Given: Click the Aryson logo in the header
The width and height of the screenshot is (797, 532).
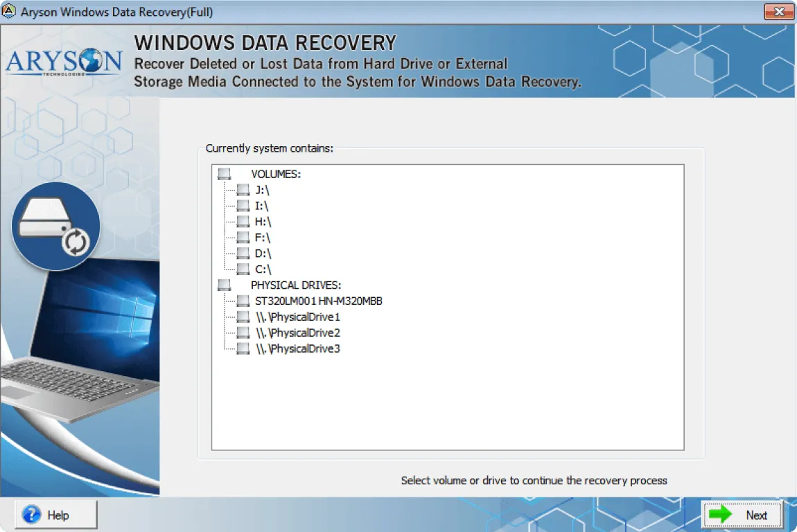Looking at the screenshot, I should click(x=62, y=62).
